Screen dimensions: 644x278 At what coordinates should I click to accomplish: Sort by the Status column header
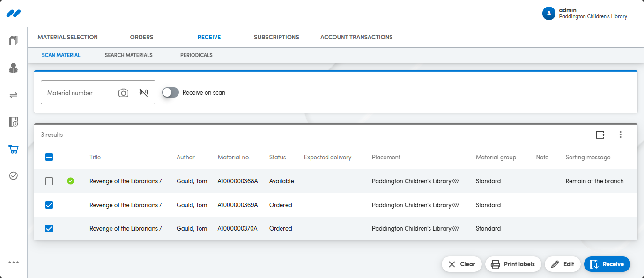click(277, 158)
